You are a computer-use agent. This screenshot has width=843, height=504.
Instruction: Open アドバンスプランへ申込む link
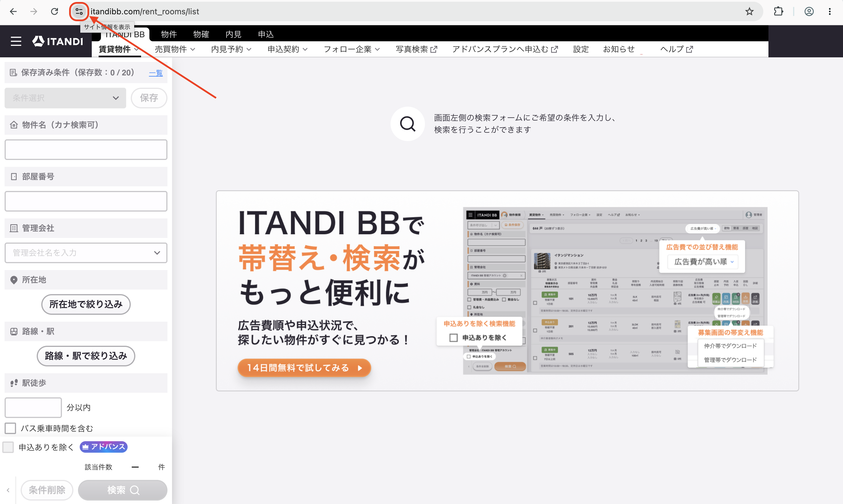505,49
